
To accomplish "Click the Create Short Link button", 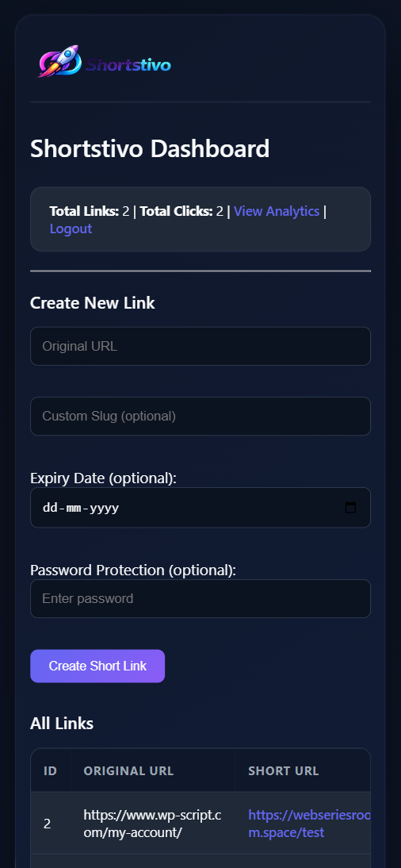I will pyautogui.click(x=97, y=666).
